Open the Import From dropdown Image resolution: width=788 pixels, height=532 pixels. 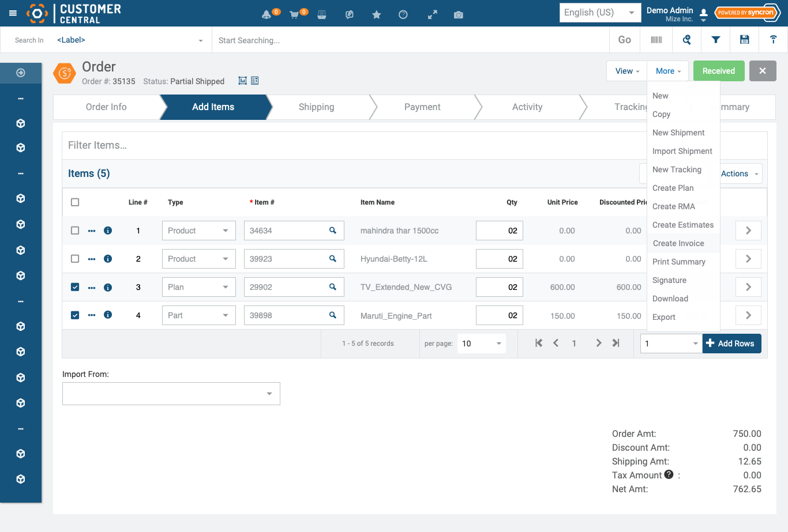point(171,394)
